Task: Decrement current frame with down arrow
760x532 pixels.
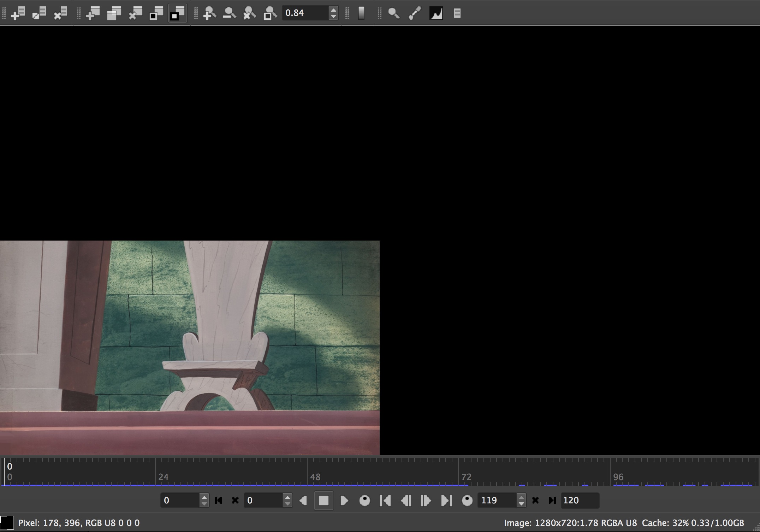Action: coord(204,504)
